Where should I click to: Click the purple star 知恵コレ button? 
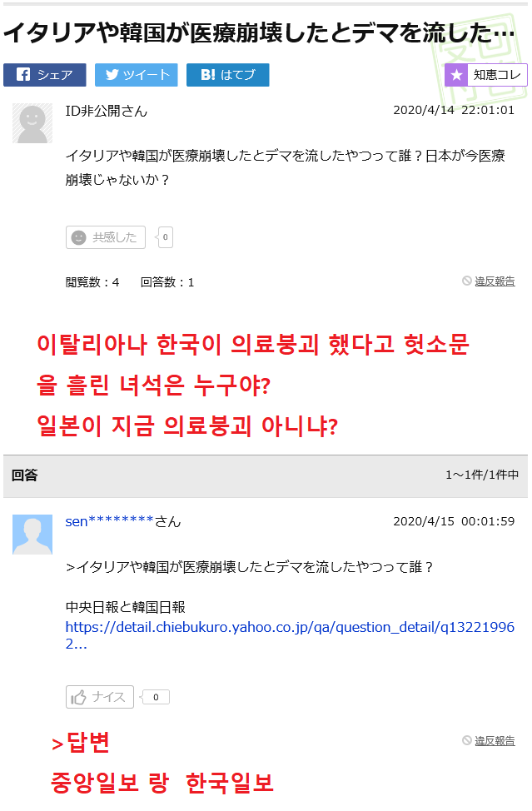(485, 75)
